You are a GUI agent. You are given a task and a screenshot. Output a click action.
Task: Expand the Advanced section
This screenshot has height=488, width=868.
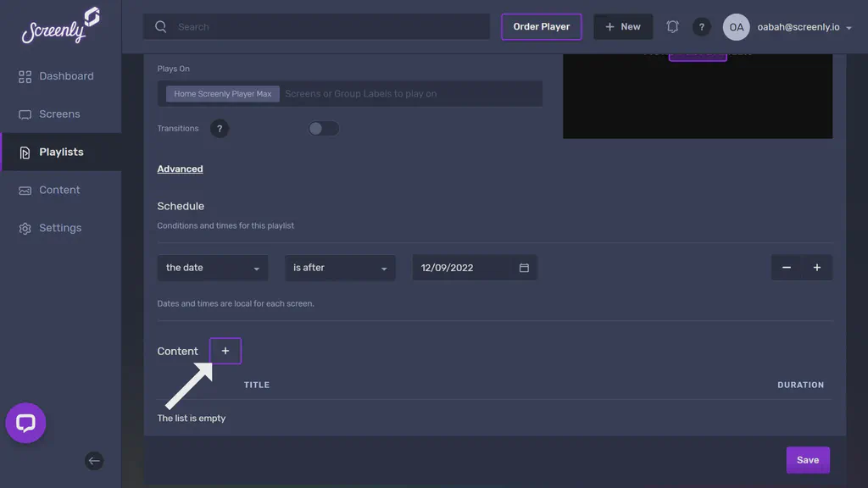[180, 169]
